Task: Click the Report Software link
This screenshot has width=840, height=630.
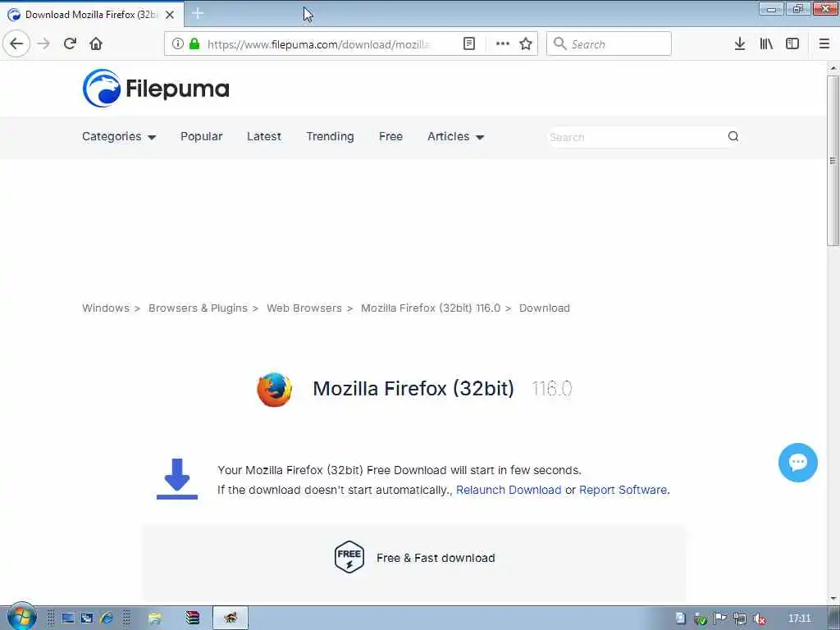Action: click(623, 490)
